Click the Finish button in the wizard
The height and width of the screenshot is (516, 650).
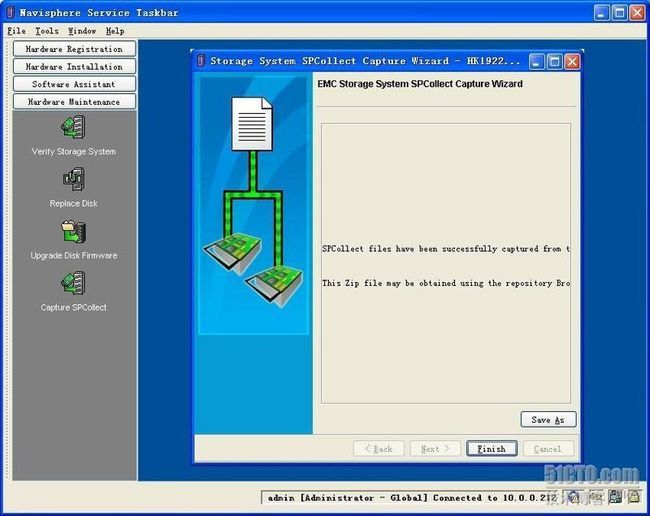492,449
